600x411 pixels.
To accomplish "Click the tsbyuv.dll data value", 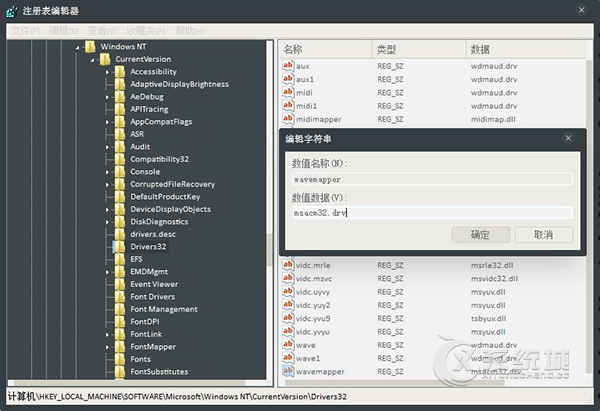I will click(488, 318).
